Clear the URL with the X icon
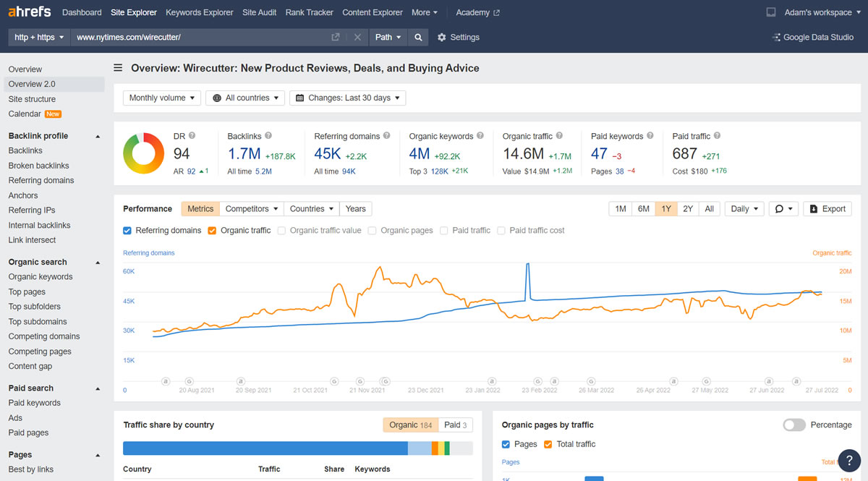 (357, 37)
